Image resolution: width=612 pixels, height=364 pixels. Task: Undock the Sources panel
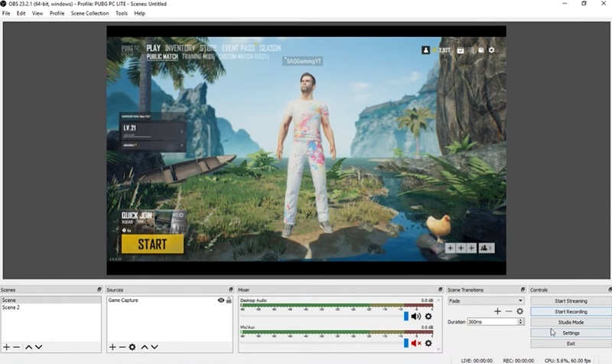tap(231, 290)
